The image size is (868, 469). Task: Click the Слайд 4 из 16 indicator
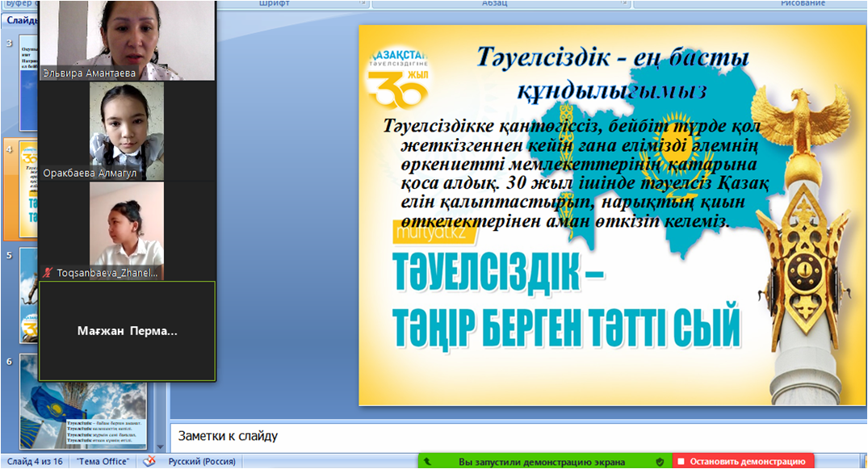click(33, 462)
